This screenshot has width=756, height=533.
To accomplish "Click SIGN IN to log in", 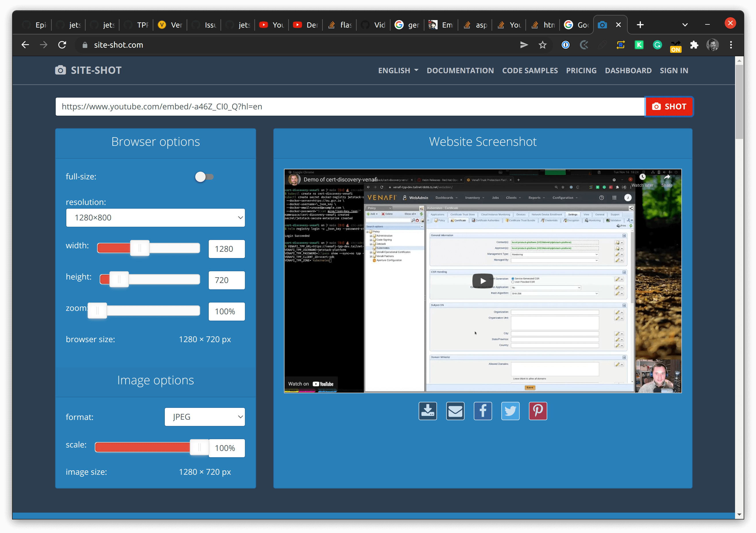I will click(674, 70).
